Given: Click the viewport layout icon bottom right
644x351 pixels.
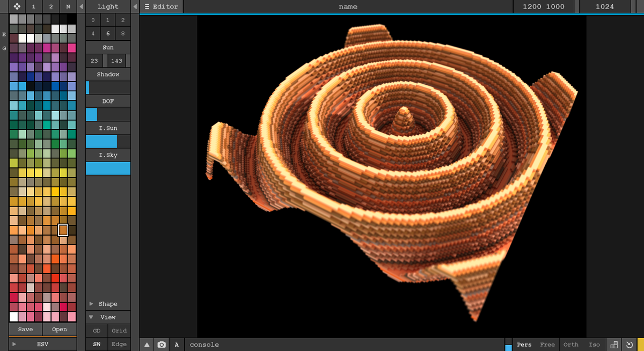Looking at the screenshot, I should tap(613, 345).
